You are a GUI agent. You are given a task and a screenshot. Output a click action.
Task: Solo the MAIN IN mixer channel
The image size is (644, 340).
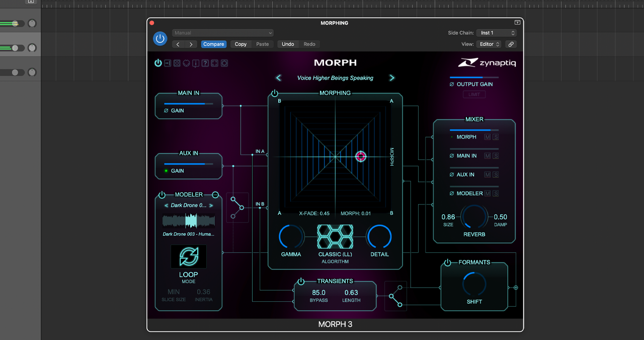[x=496, y=156]
